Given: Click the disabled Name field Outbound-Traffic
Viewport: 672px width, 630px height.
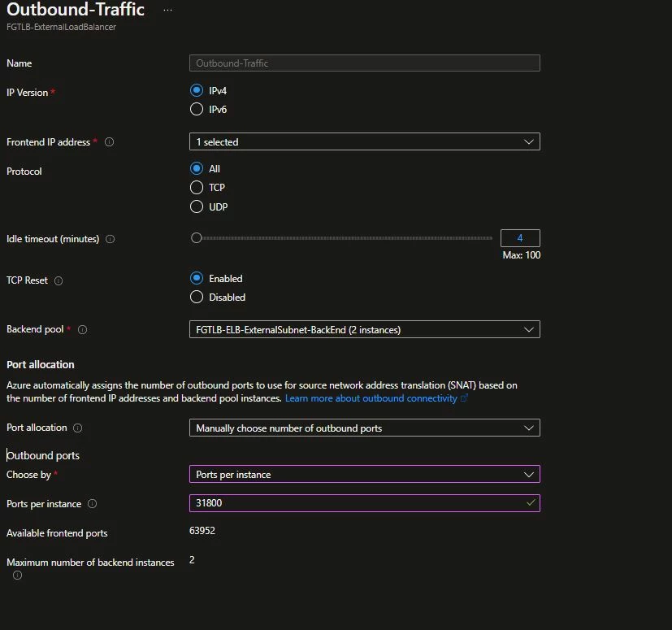Looking at the screenshot, I should (365, 63).
